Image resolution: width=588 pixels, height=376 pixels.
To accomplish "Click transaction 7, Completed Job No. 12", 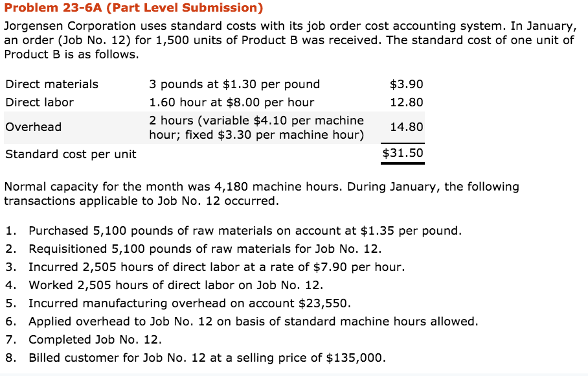I will (95, 340).
